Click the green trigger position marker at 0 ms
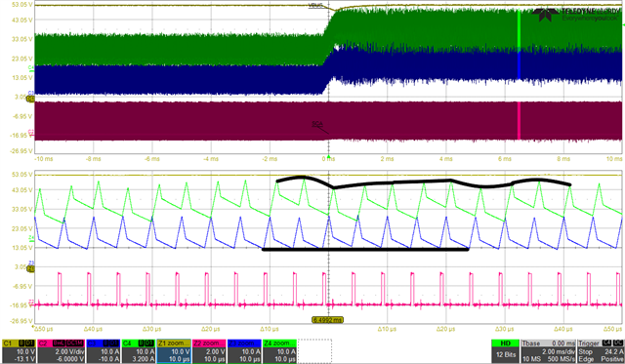This screenshot has width=625, height=364. [328, 156]
